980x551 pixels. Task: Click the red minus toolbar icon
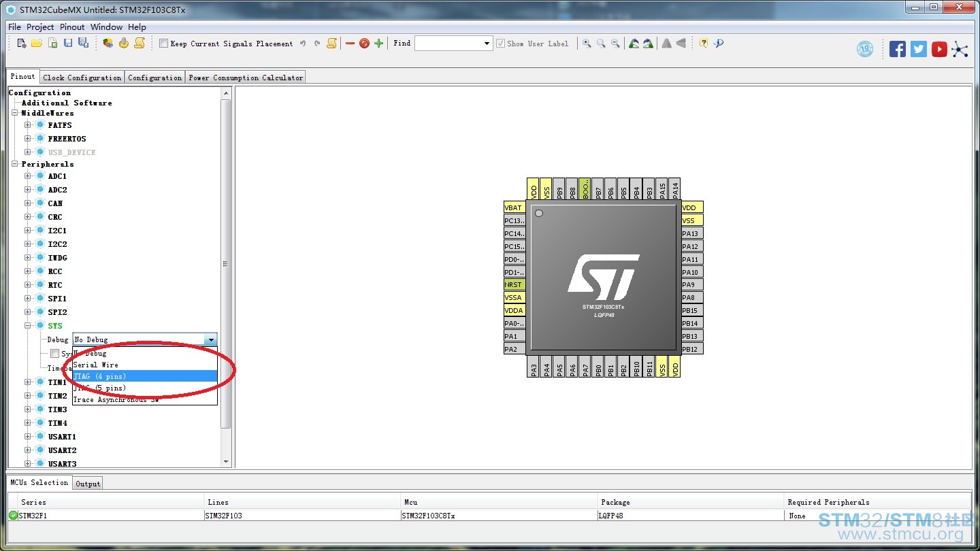[350, 44]
